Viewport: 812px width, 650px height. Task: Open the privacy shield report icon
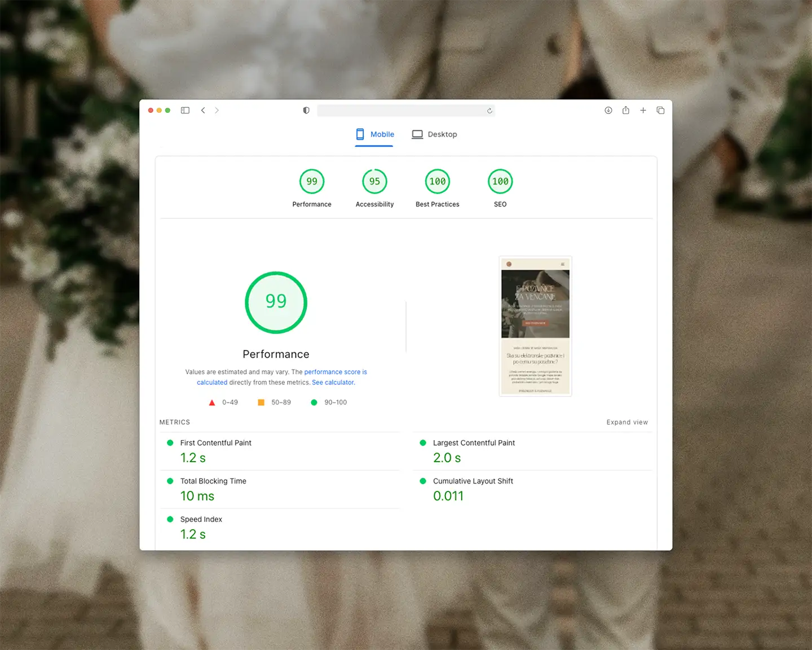pos(306,111)
